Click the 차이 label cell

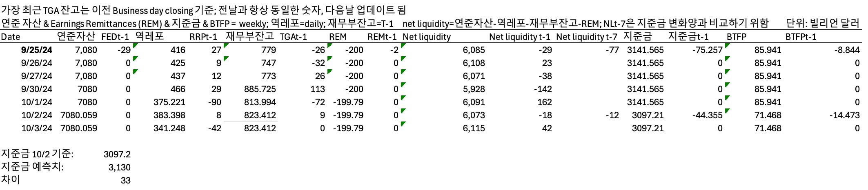(11, 180)
